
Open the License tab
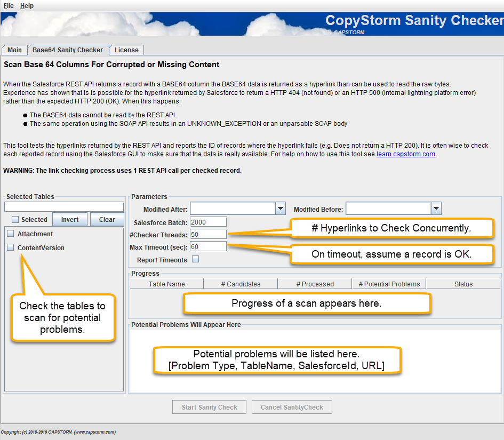coord(126,50)
